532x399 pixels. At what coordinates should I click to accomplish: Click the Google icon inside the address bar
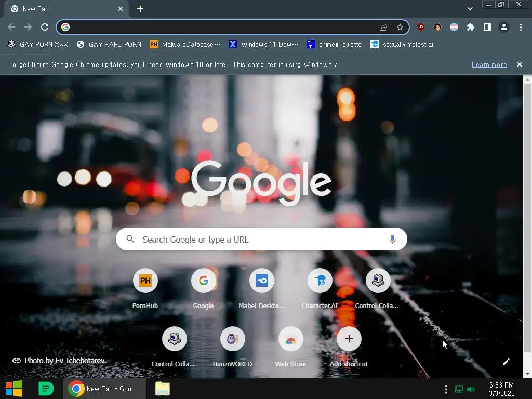[65, 27]
